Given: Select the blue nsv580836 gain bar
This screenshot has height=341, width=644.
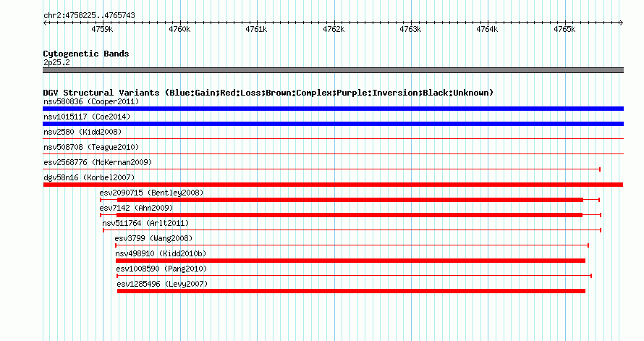Looking at the screenshot, I should click(333, 109).
